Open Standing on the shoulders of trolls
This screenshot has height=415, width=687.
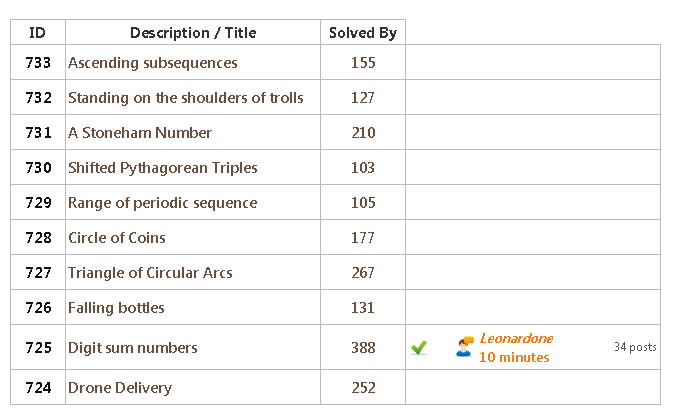186,98
